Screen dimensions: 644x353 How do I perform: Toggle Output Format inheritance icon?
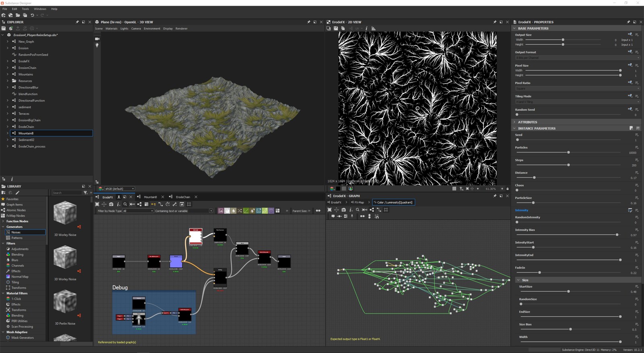click(630, 52)
